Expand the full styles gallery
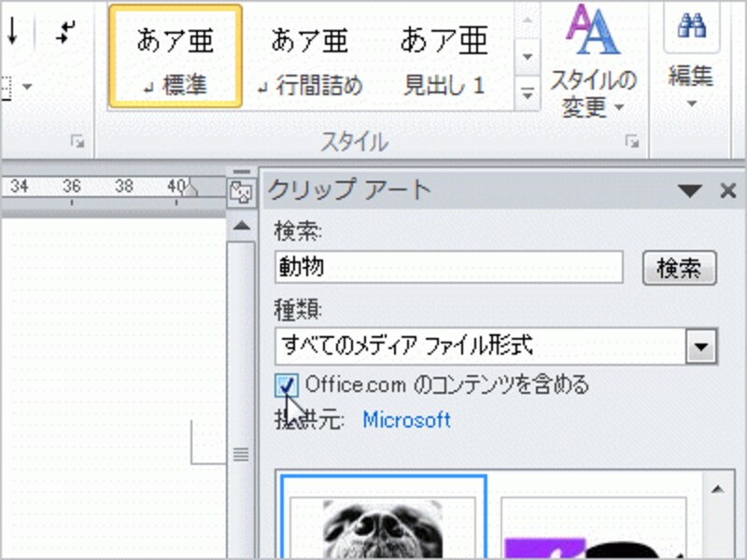Viewport: 747px width, 560px height. tap(527, 94)
